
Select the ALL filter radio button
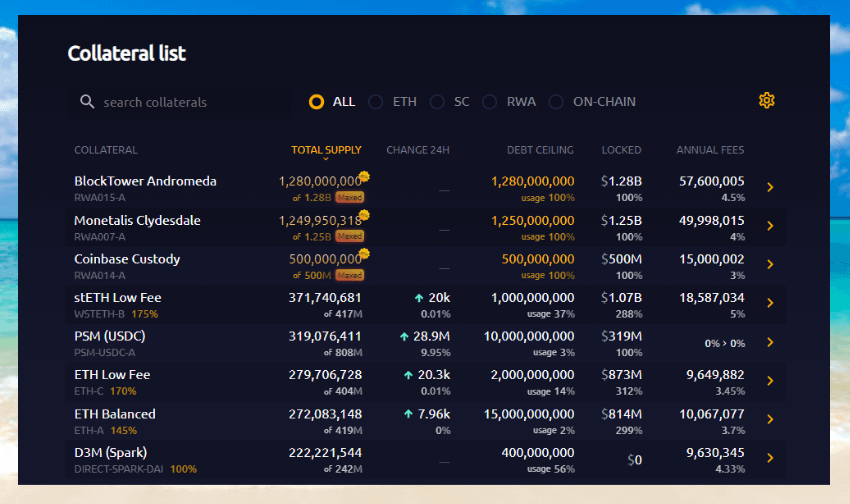pyautogui.click(x=317, y=102)
